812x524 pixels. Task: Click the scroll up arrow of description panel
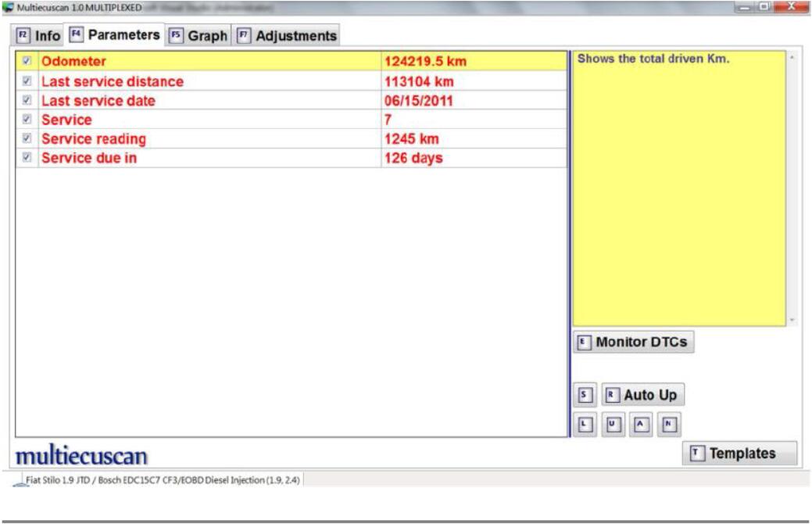(792, 57)
